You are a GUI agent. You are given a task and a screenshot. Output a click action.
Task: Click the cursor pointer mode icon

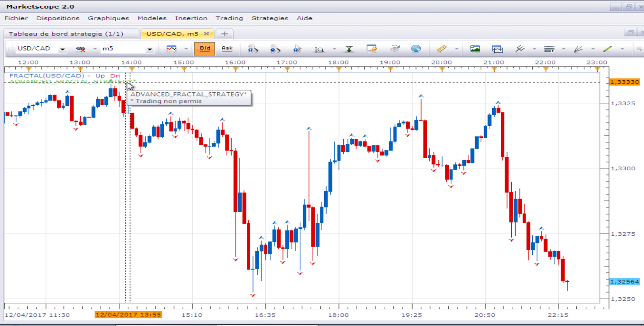click(x=297, y=49)
